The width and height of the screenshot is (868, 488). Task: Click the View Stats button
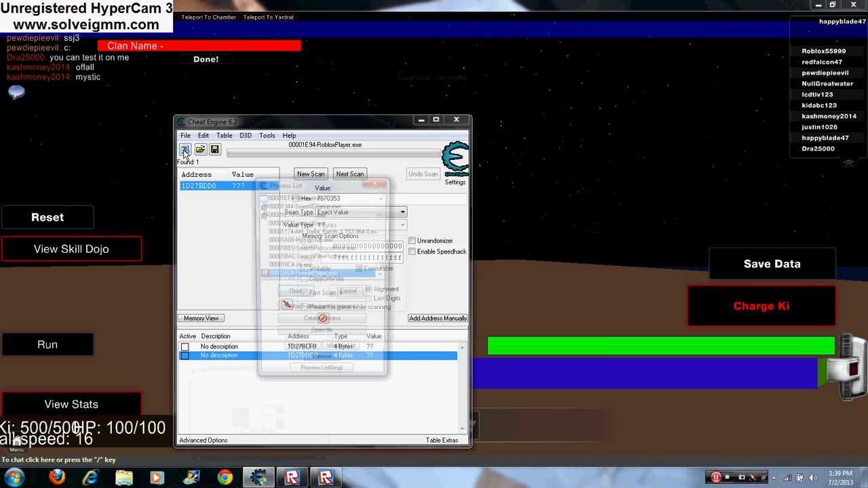click(x=71, y=404)
